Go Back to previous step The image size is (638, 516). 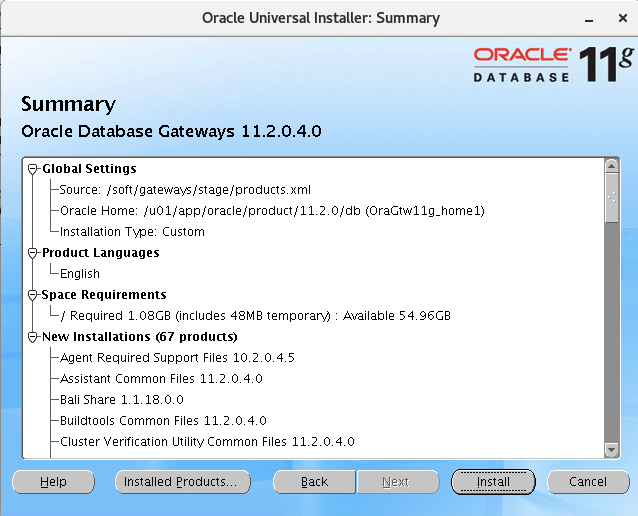(314, 482)
